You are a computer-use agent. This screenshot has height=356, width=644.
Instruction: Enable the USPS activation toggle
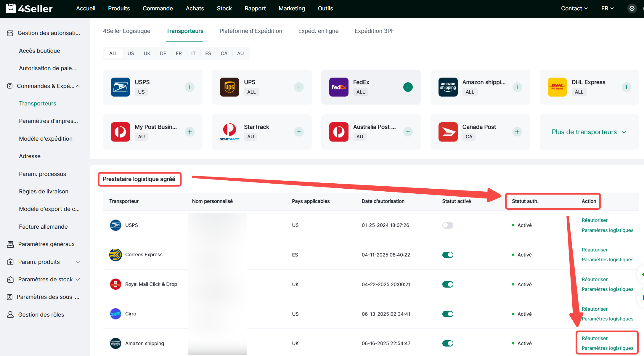tap(447, 225)
